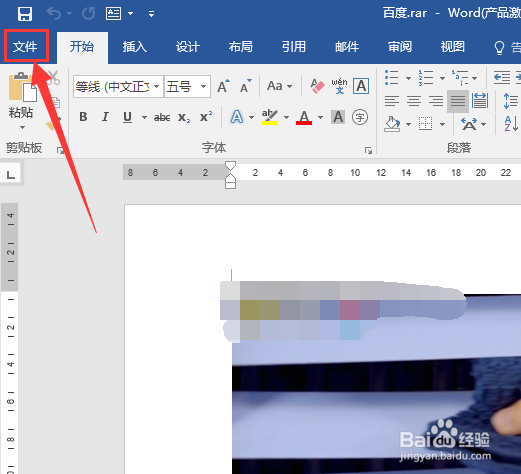This screenshot has height=474, width=521.
Task: Switch to the 视图 (View) tab
Action: pyautogui.click(x=453, y=47)
